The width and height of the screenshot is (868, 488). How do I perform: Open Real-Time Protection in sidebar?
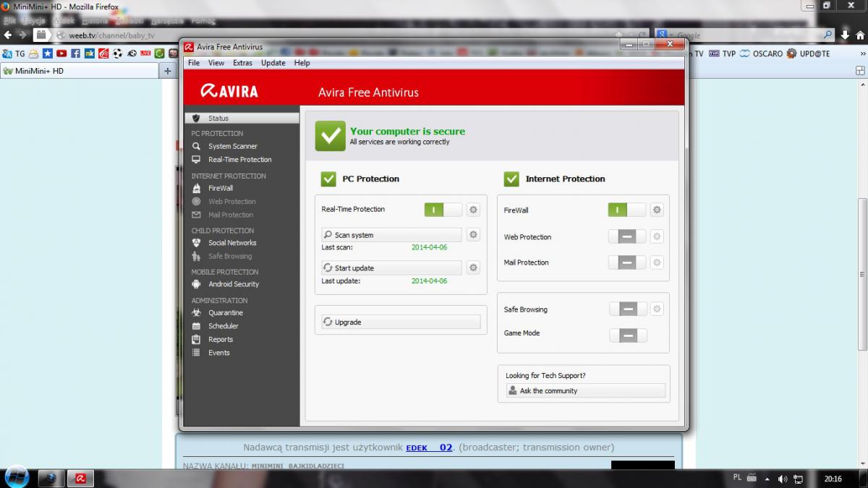[240, 160]
